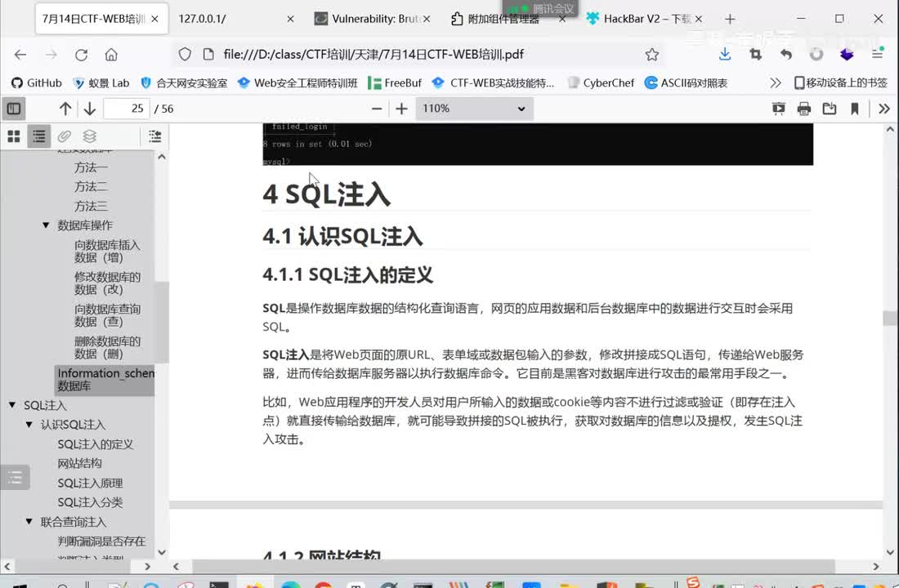Viewport: 899px width, 588px height.
Task: Go to previous PDF page arrow
Action: pos(65,109)
